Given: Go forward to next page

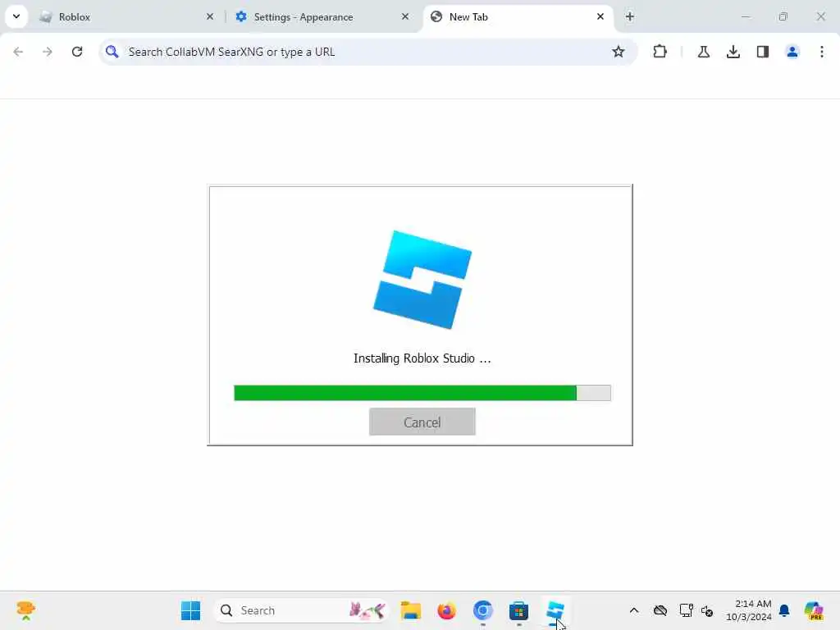Looking at the screenshot, I should [48, 52].
